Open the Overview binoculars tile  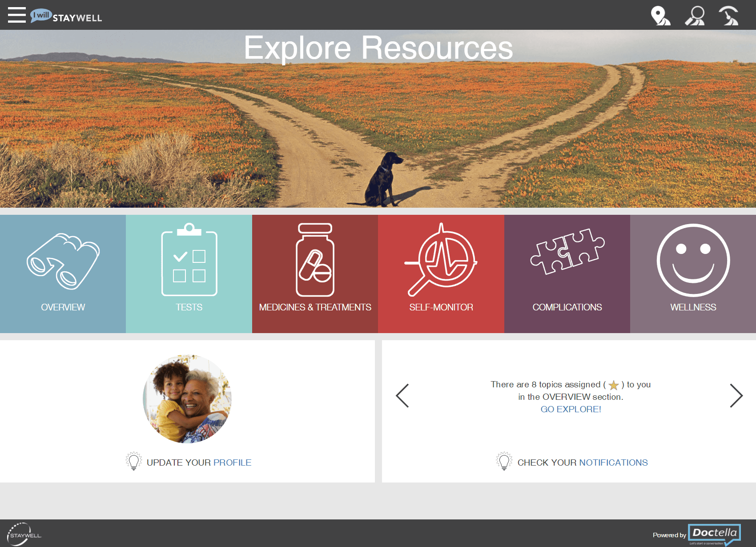tap(63, 274)
